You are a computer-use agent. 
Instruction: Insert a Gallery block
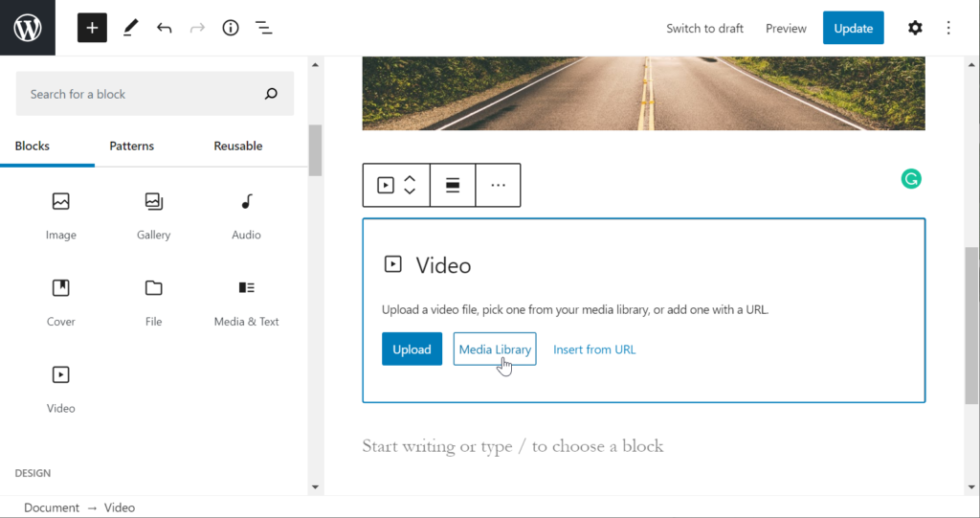tap(153, 215)
